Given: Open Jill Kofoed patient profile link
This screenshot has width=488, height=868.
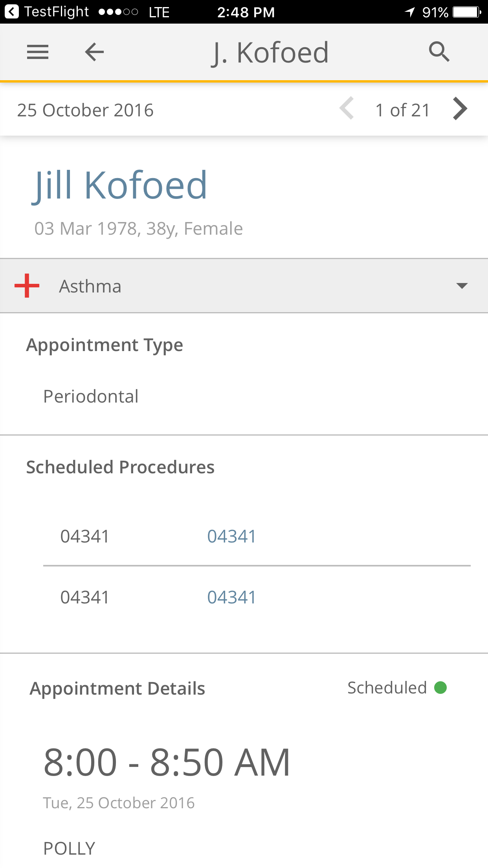Looking at the screenshot, I should (119, 185).
